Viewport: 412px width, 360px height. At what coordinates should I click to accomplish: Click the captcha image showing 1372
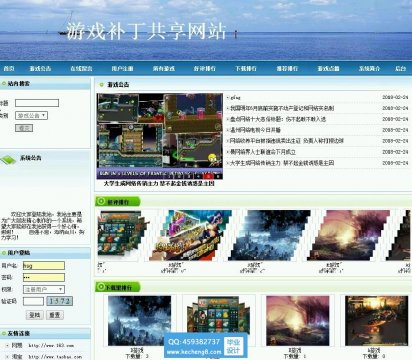pyautogui.click(x=59, y=301)
